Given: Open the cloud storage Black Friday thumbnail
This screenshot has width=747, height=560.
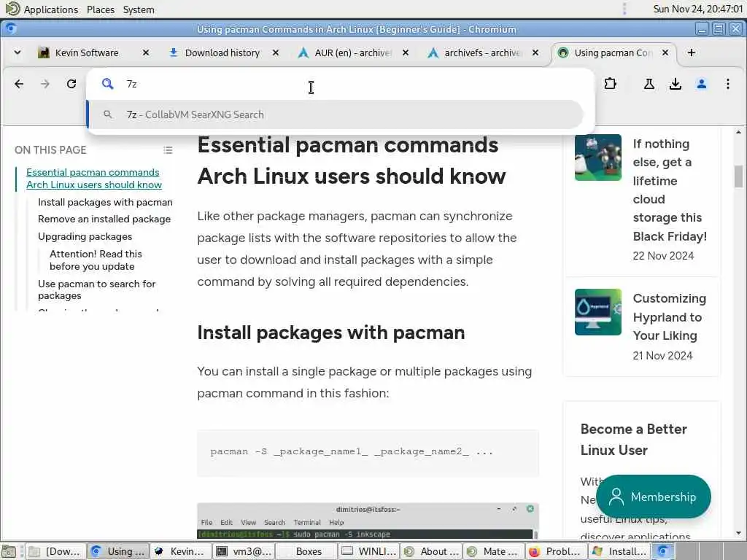Looking at the screenshot, I should pos(598,157).
